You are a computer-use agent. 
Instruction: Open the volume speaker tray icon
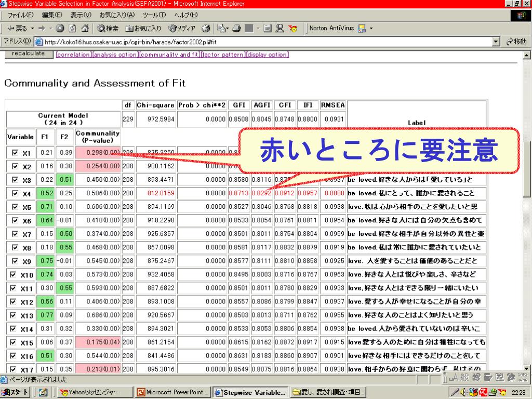click(x=463, y=393)
